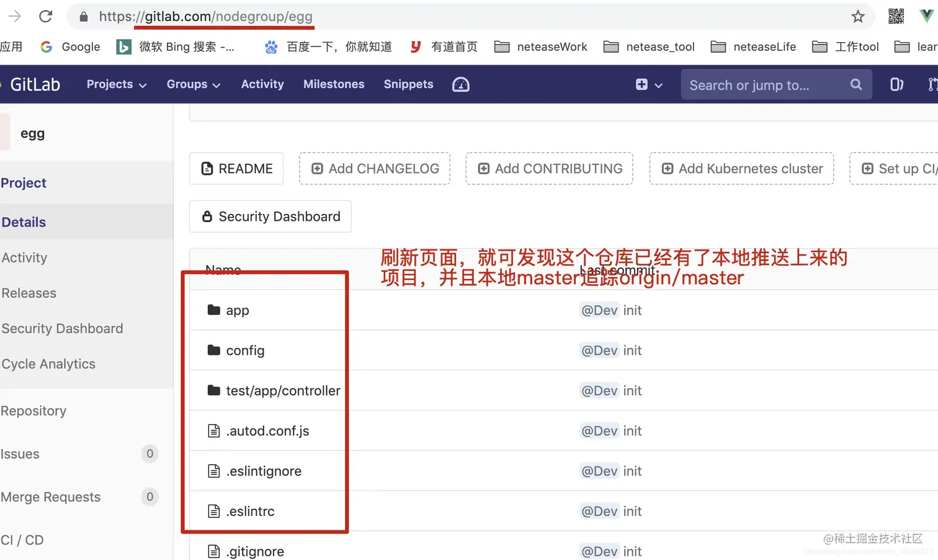
Task: Open Merge Requests in the sidebar
Action: (50, 497)
